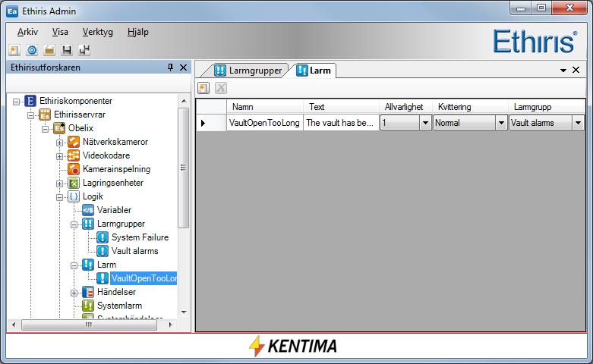Open the Kvittering Normal dropdown
The height and width of the screenshot is (364, 593).
coord(501,123)
